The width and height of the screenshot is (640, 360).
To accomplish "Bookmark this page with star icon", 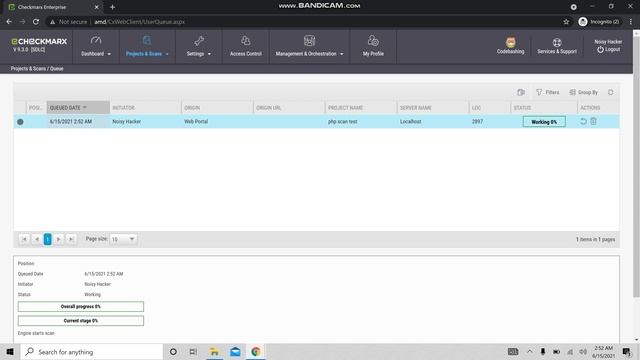I will point(566,22).
